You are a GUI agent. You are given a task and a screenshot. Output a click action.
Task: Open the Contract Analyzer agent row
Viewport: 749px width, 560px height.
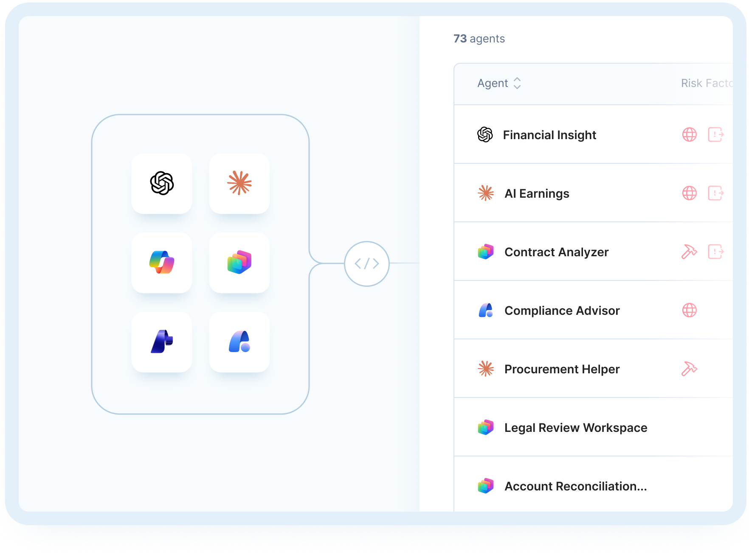pyautogui.click(x=594, y=252)
